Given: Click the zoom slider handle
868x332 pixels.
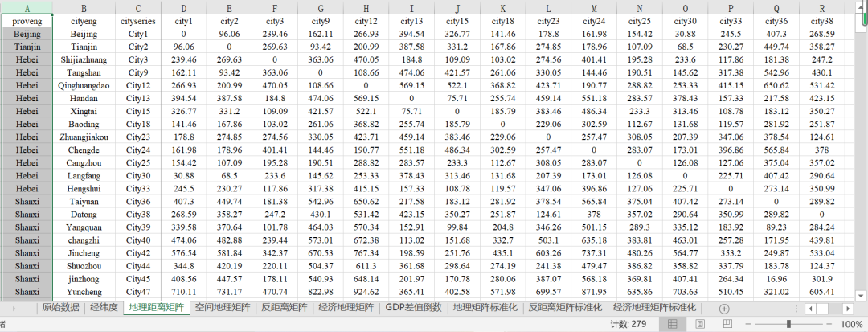Looking at the screenshot, I should (x=788, y=324).
